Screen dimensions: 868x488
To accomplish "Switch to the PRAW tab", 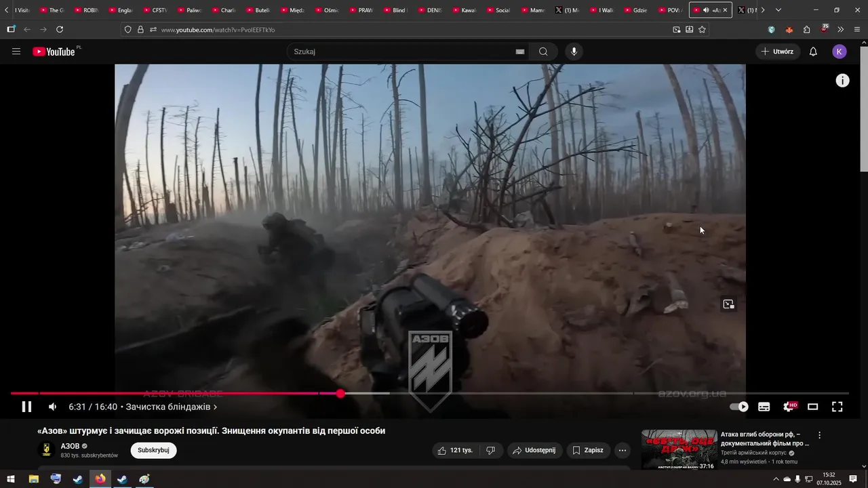I will click(361, 10).
